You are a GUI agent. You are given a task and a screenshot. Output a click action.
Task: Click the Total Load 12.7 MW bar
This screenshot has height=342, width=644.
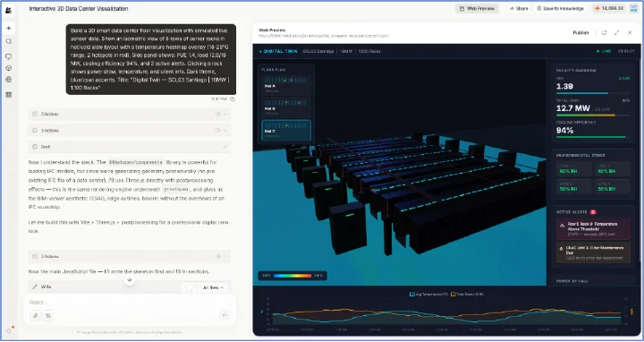[593, 115]
